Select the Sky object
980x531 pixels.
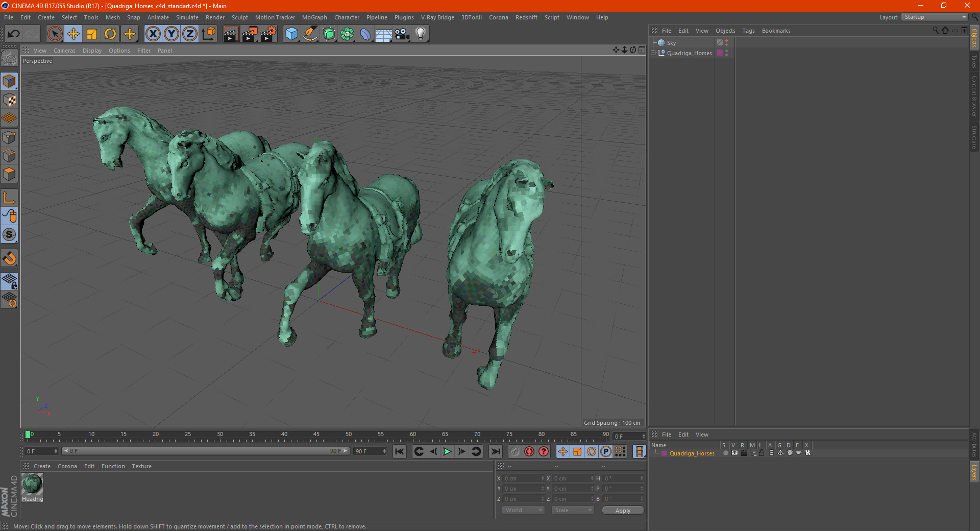click(671, 43)
